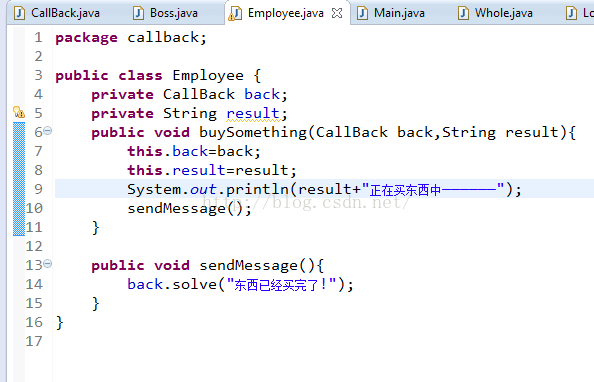
Task: Open the Whole.java tab
Action: point(496,13)
